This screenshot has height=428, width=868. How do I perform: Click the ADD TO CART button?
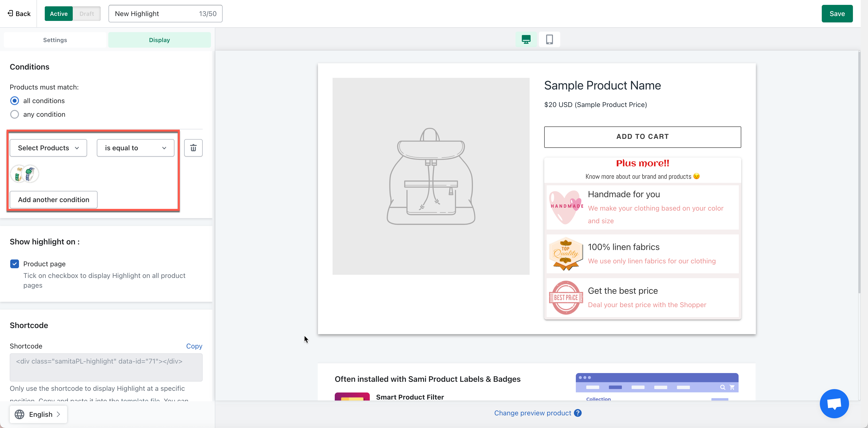coord(642,137)
